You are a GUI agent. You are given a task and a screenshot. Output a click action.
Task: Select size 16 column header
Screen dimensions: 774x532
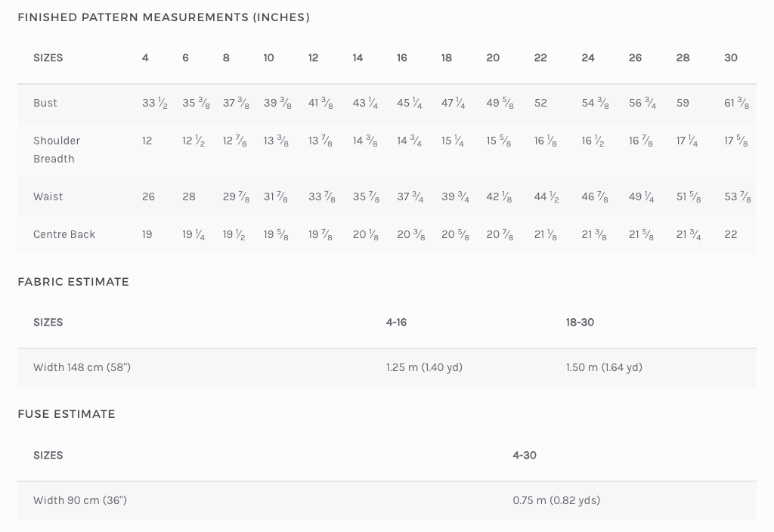coord(402,57)
